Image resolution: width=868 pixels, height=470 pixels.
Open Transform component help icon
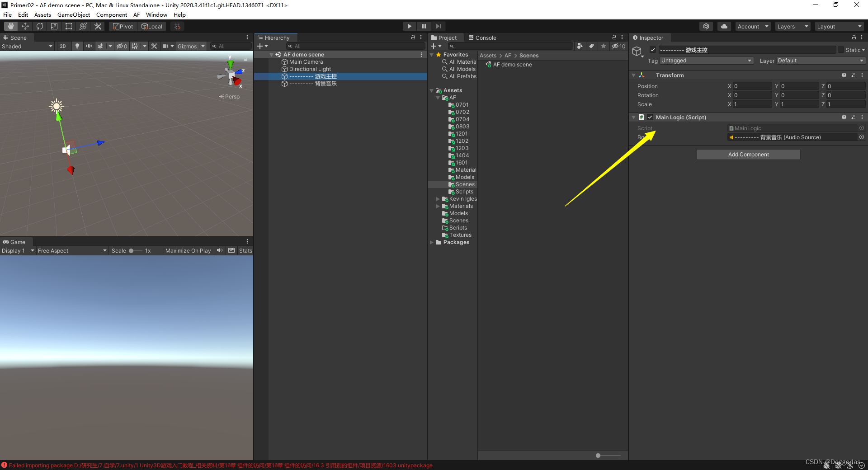pyautogui.click(x=844, y=75)
